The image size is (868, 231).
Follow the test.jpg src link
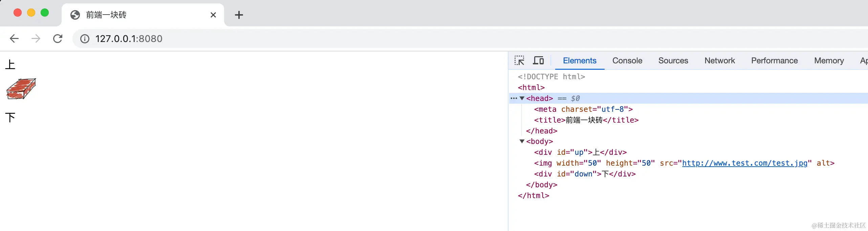pos(745,163)
